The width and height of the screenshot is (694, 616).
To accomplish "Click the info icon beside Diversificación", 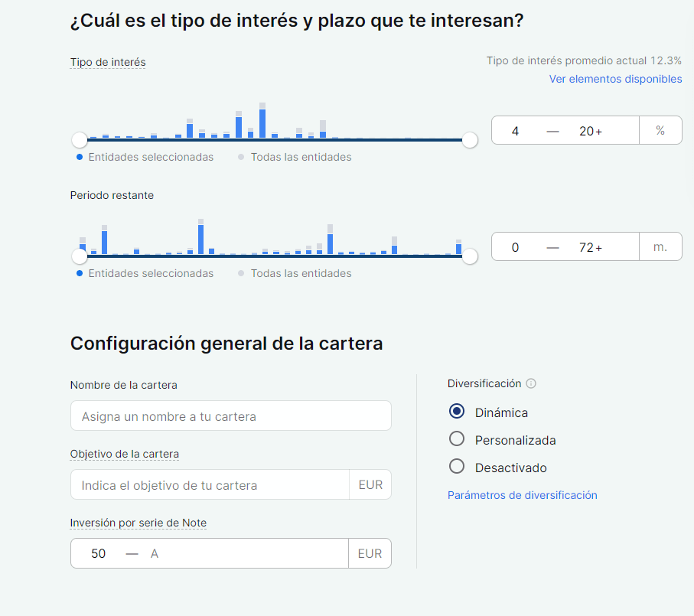I will [x=531, y=384].
